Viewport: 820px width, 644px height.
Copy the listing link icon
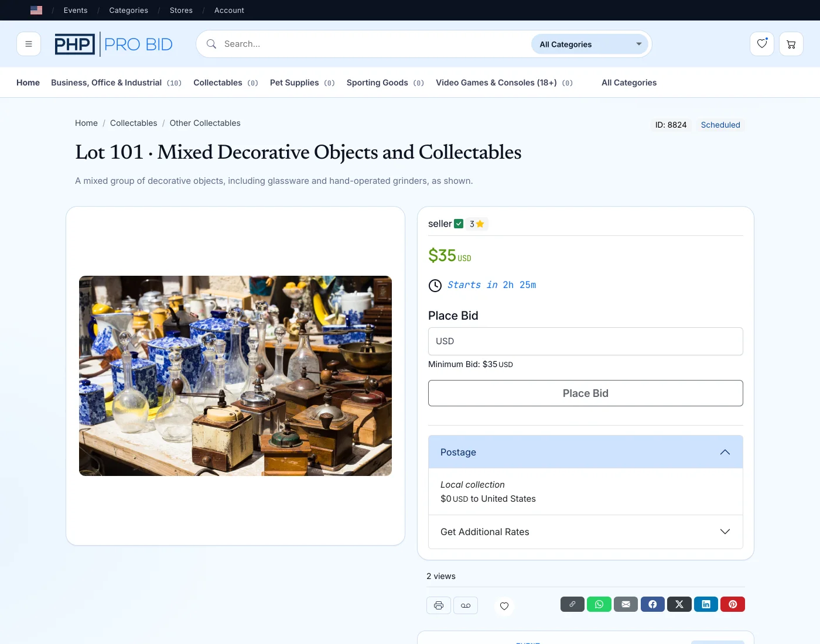coord(572,604)
